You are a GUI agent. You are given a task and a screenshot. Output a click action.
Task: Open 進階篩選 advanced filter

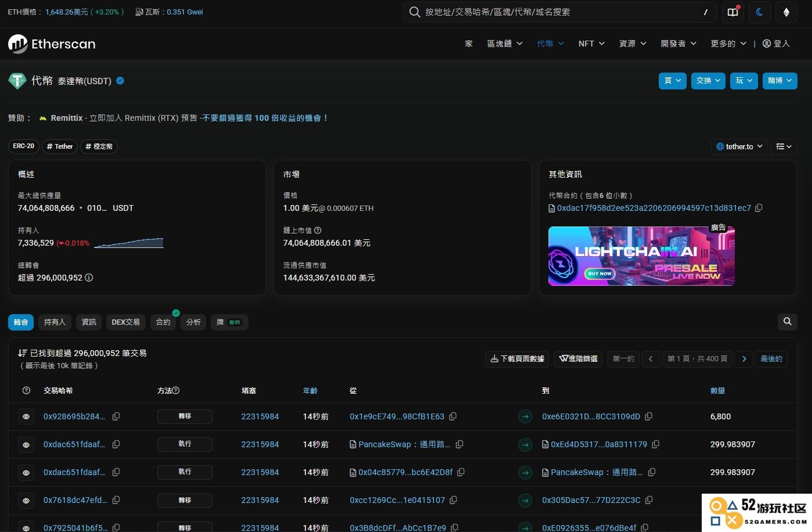(x=578, y=359)
